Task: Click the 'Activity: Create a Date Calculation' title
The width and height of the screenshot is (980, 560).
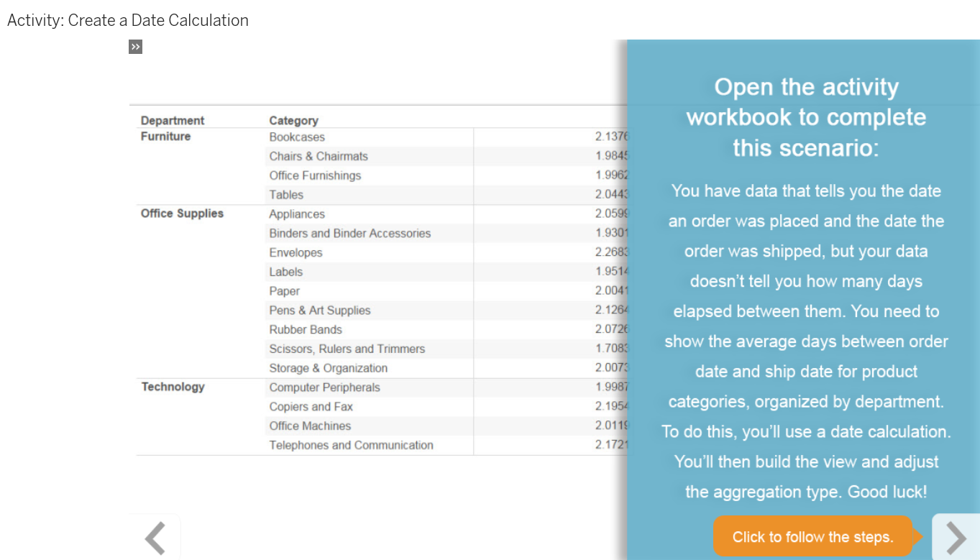Action: tap(128, 20)
